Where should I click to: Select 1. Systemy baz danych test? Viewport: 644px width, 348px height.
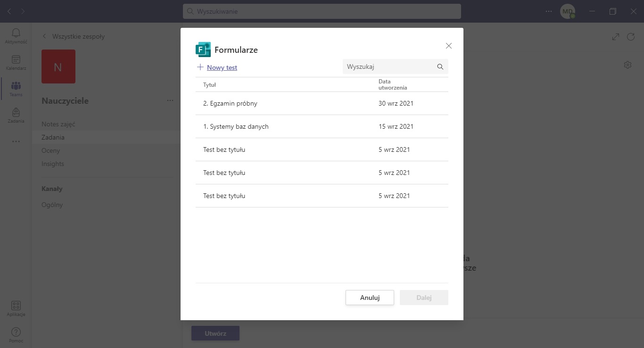click(236, 126)
